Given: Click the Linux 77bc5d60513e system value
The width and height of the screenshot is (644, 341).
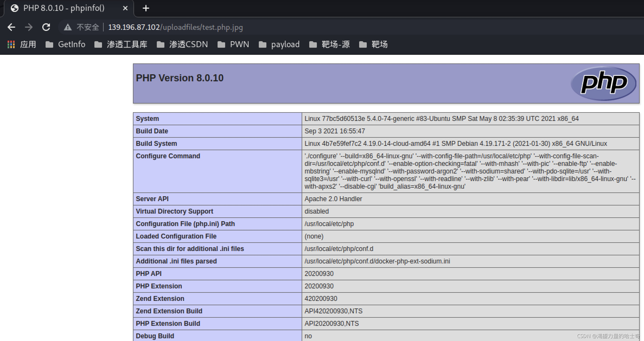Looking at the screenshot, I should (x=442, y=119).
